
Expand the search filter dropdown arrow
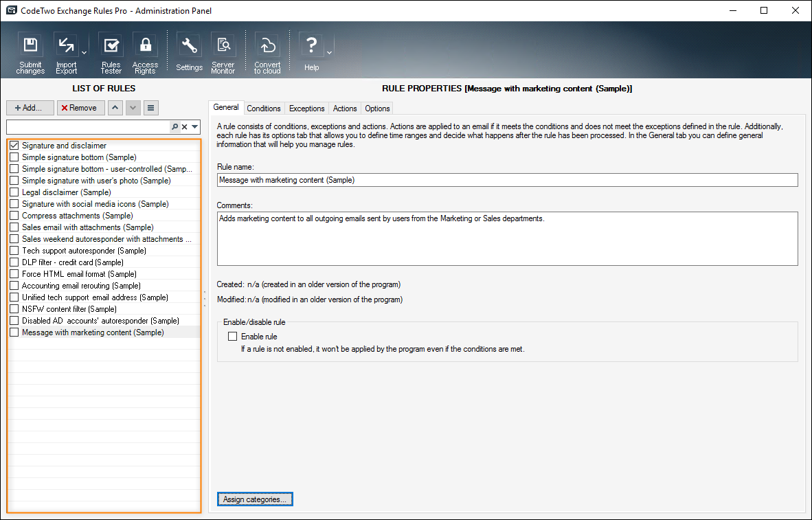194,126
